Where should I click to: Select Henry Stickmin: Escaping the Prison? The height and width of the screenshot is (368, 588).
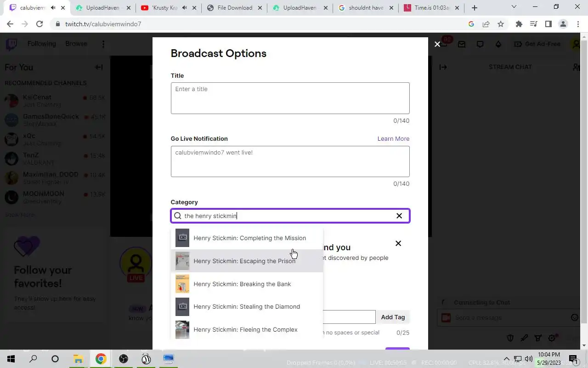pos(247,261)
